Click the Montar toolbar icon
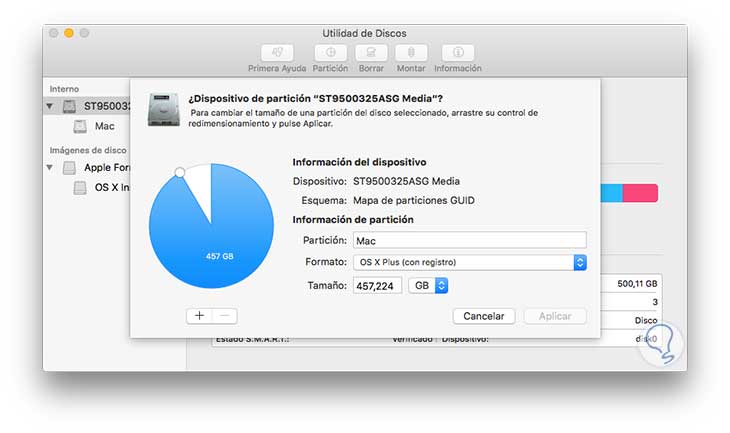This screenshot has width=730, height=433. pos(411,53)
